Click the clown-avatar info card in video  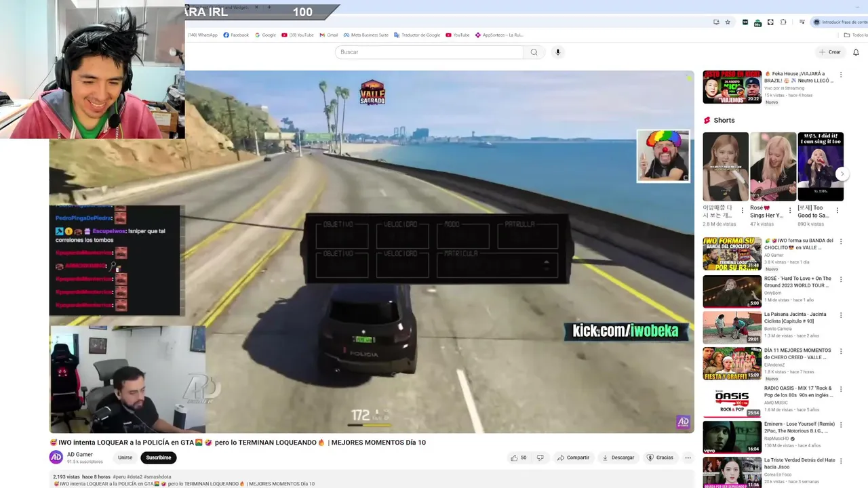coord(663,157)
